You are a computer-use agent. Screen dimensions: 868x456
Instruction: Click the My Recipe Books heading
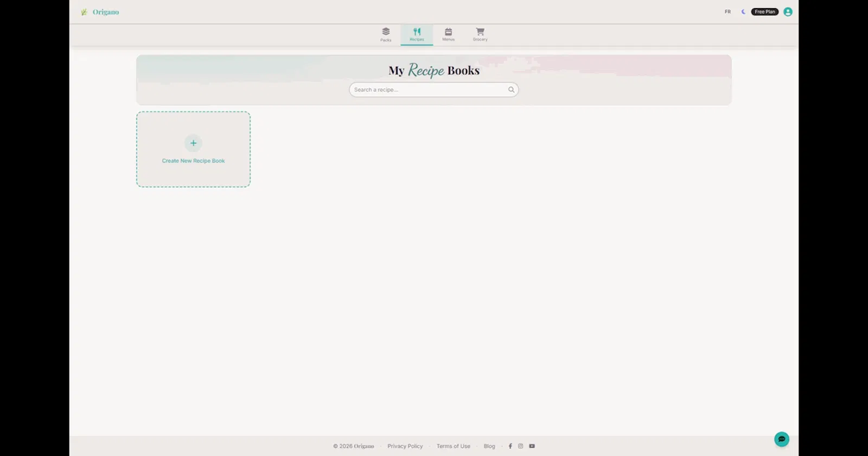click(x=434, y=71)
